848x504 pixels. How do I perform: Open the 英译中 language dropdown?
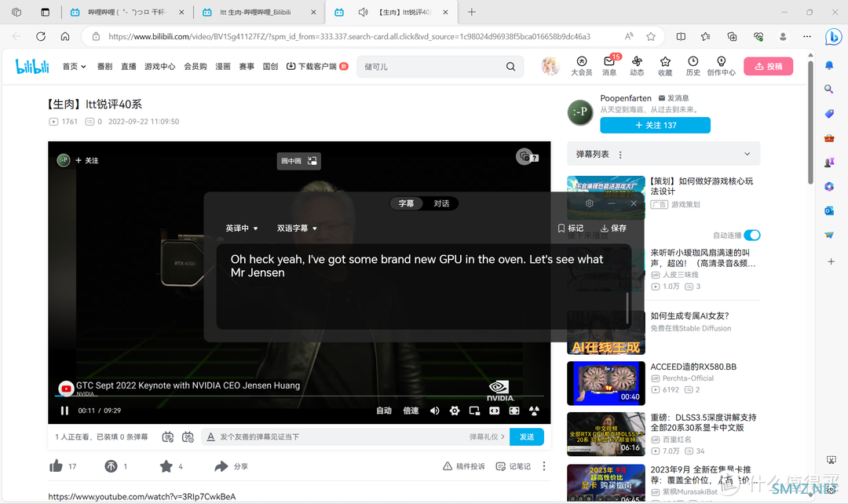242,228
